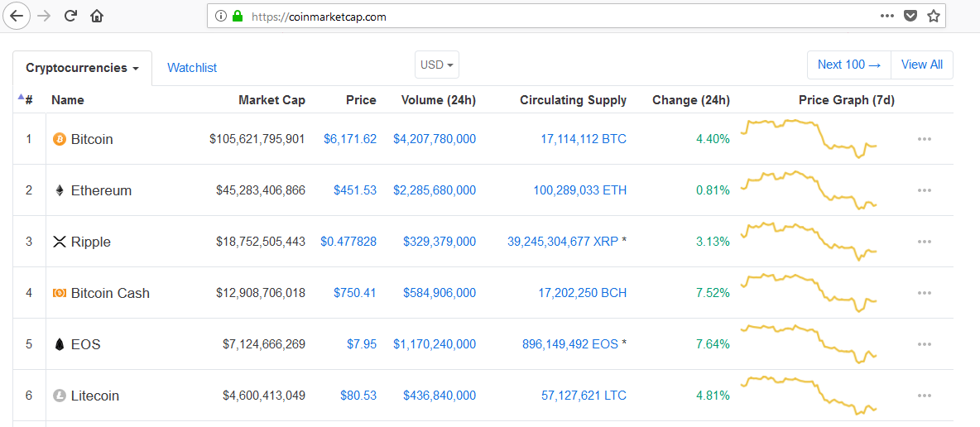Sort by the Name column header
Screen dimensions: 980x427
tap(68, 100)
